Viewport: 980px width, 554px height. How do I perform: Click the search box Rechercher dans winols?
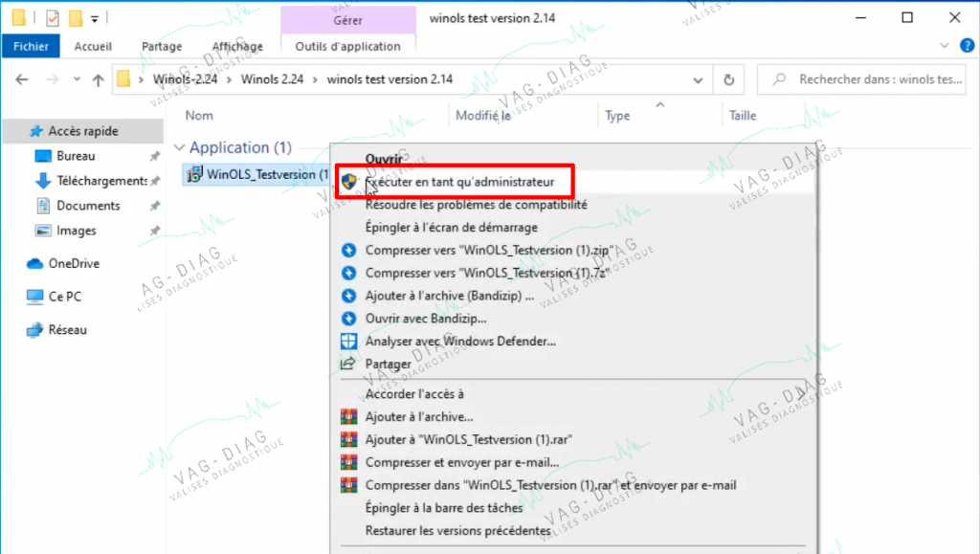click(861, 79)
